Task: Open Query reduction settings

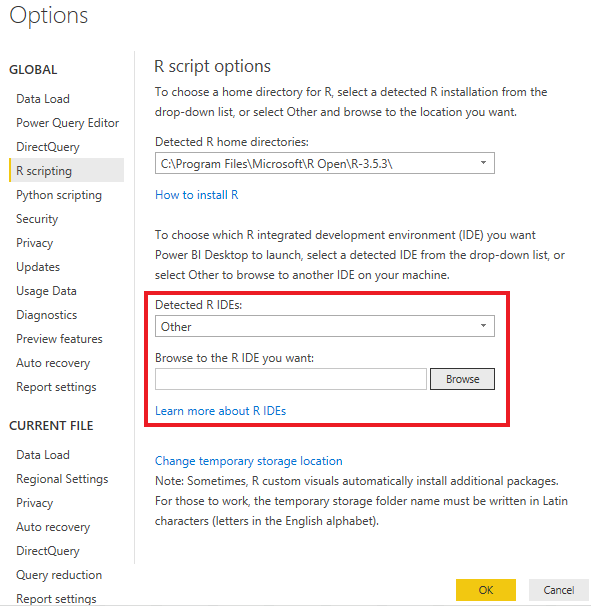Action: [59, 575]
